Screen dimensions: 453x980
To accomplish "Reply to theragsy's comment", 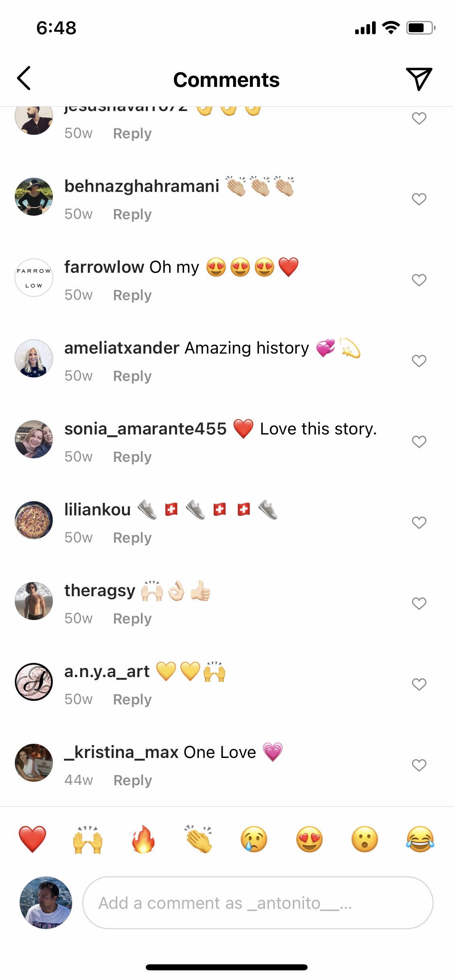I will point(132,619).
